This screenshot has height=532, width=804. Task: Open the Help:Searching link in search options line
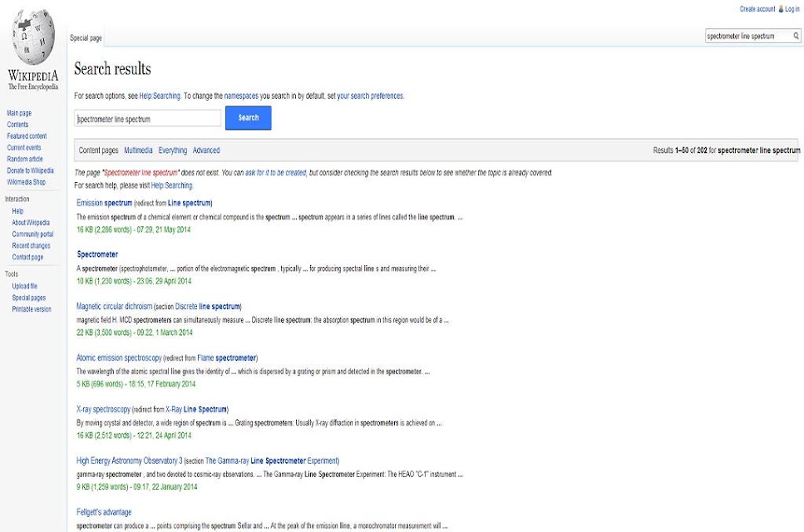click(160, 96)
